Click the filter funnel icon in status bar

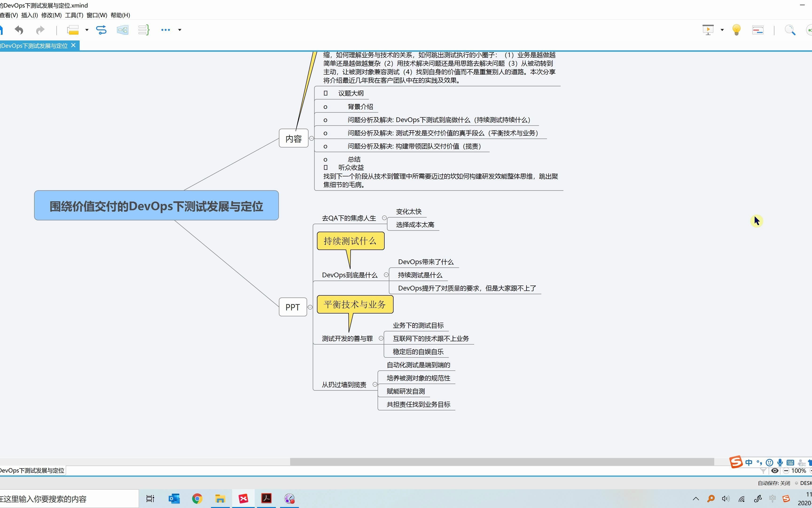pyautogui.click(x=763, y=471)
